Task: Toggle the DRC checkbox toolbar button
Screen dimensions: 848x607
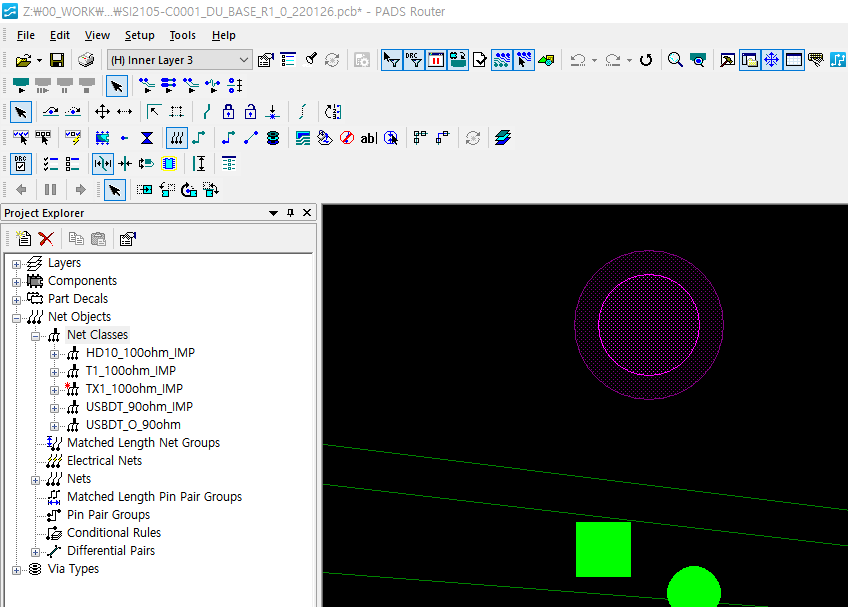Action: (x=21, y=164)
